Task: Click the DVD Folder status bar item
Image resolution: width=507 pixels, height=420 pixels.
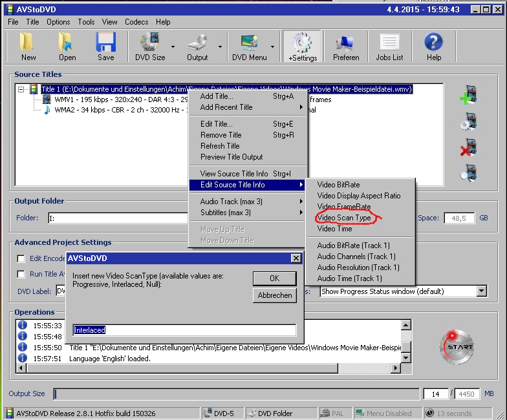Action: (x=281, y=414)
